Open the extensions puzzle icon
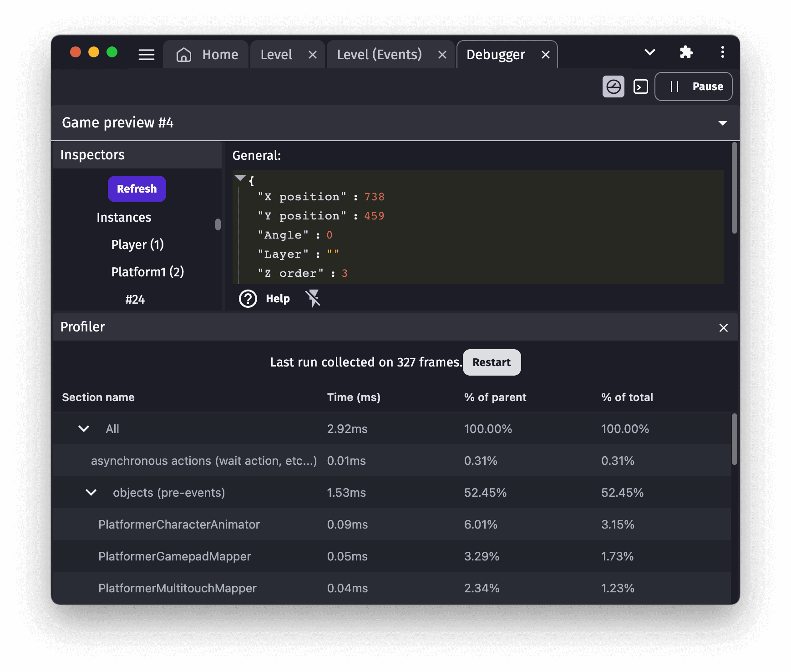This screenshot has width=791, height=672. pos(686,52)
